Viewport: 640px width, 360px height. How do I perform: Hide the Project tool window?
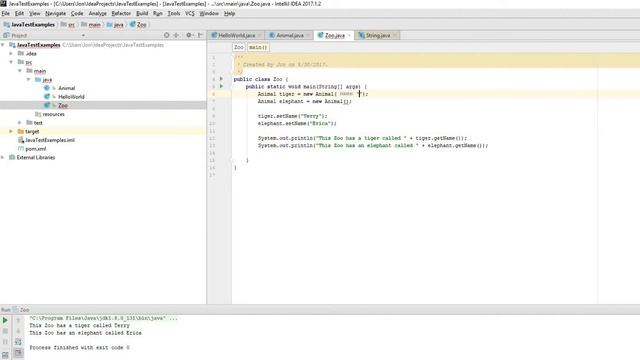point(200,35)
